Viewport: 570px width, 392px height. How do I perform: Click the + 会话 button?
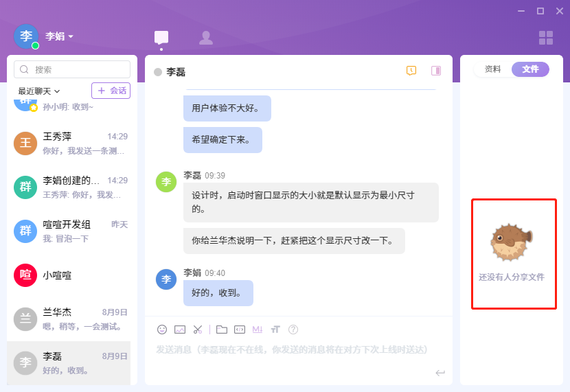pos(111,91)
